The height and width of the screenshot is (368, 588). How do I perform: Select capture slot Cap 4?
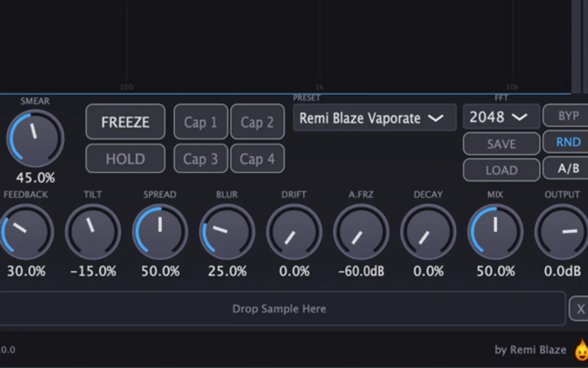tap(257, 159)
